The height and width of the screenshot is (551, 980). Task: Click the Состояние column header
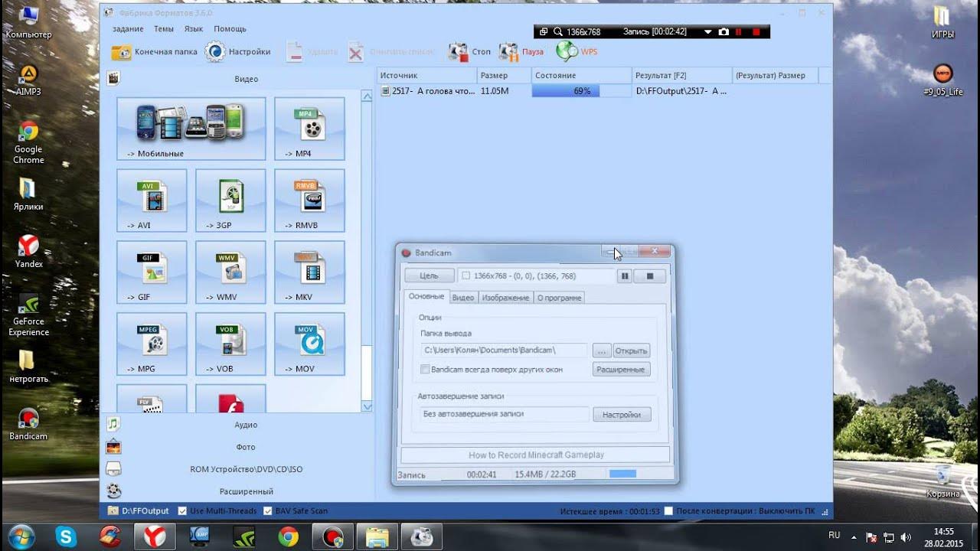click(x=581, y=75)
